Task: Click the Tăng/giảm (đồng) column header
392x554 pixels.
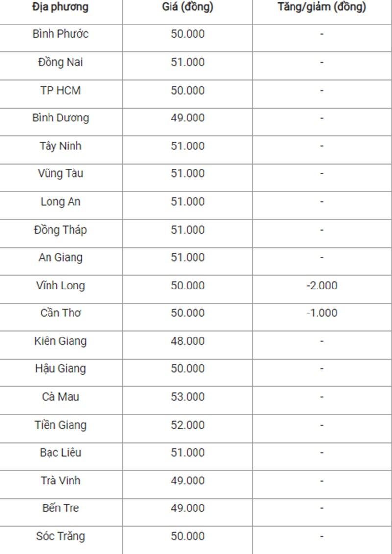Action: click(321, 7)
